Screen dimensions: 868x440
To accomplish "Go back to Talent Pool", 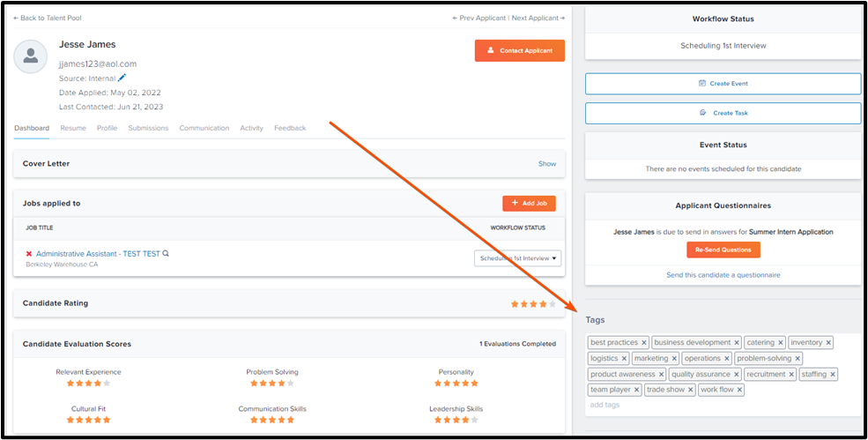I will [x=48, y=18].
